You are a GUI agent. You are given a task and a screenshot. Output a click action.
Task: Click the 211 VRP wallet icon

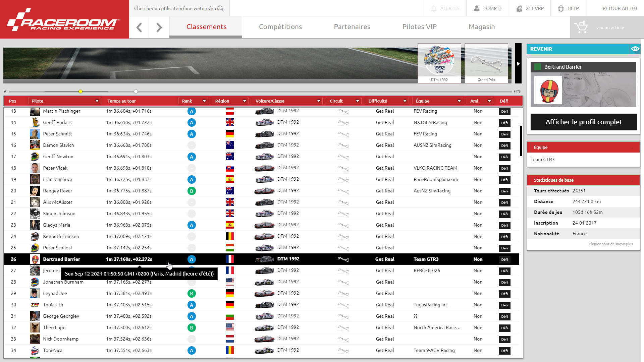(x=519, y=8)
